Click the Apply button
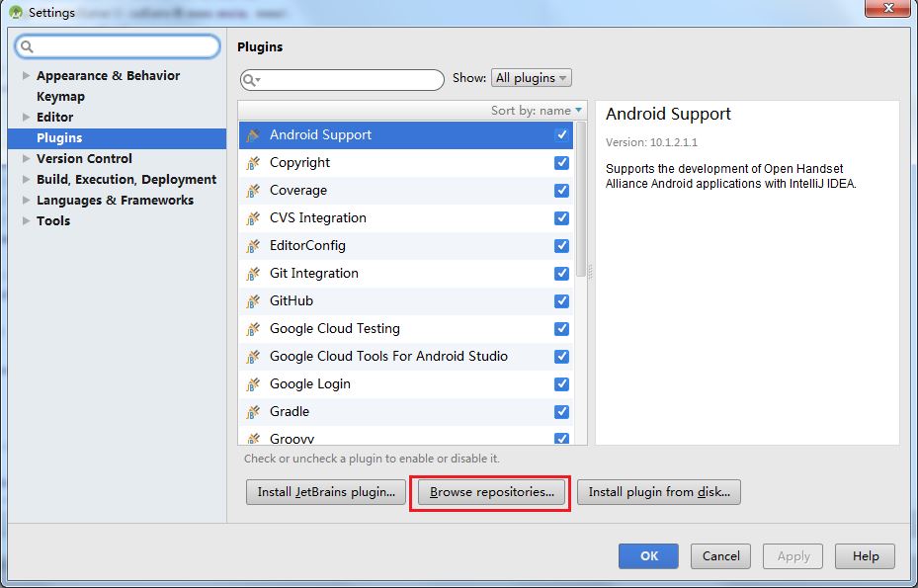 point(793,556)
